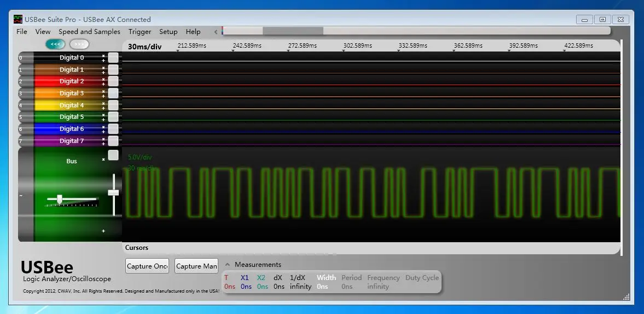Click the 30ms/div time scale label
The height and width of the screenshot is (314, 644).
click(144, 47)
